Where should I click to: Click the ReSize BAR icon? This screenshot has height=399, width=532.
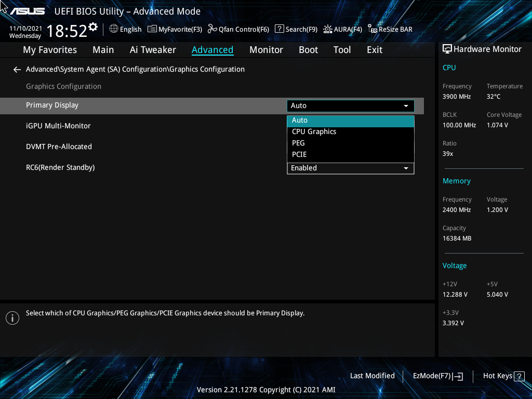373,29
